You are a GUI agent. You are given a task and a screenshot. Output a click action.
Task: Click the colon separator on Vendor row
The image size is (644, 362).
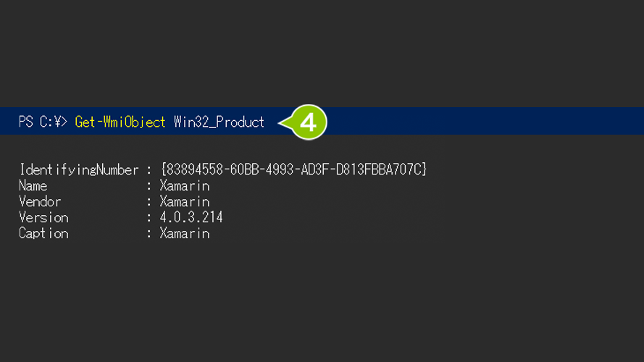pyautogui.click(x=149, y=202)
